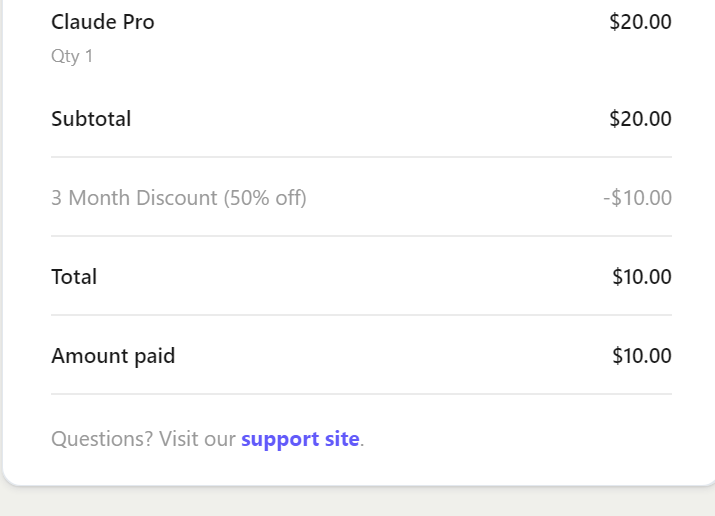Click the Amount paid label
This screenshot has width=715, height=516.
click(x=113, y=356)
